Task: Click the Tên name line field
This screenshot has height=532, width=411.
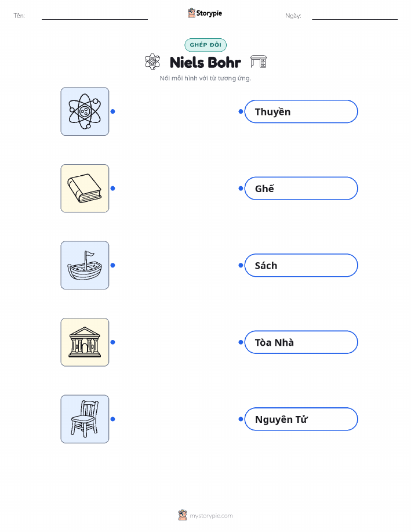Action: (x=94, y=16)
